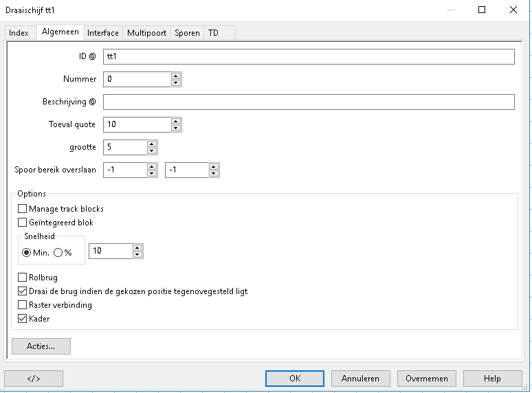
Task: Click in the Beschrijving text field
Action: 308,102
